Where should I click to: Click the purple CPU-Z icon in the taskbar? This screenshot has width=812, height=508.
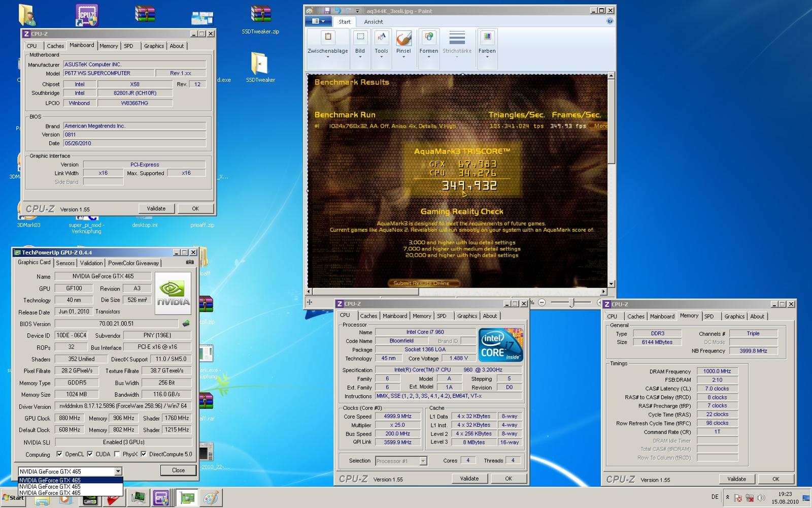pyautogui.click(x=161, y=498)
